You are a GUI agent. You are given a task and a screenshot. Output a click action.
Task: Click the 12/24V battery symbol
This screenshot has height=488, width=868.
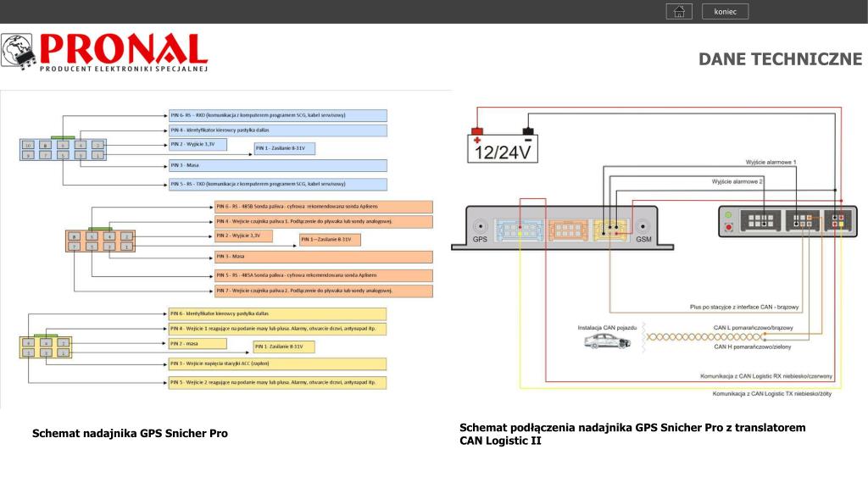[x=502, y=148]
